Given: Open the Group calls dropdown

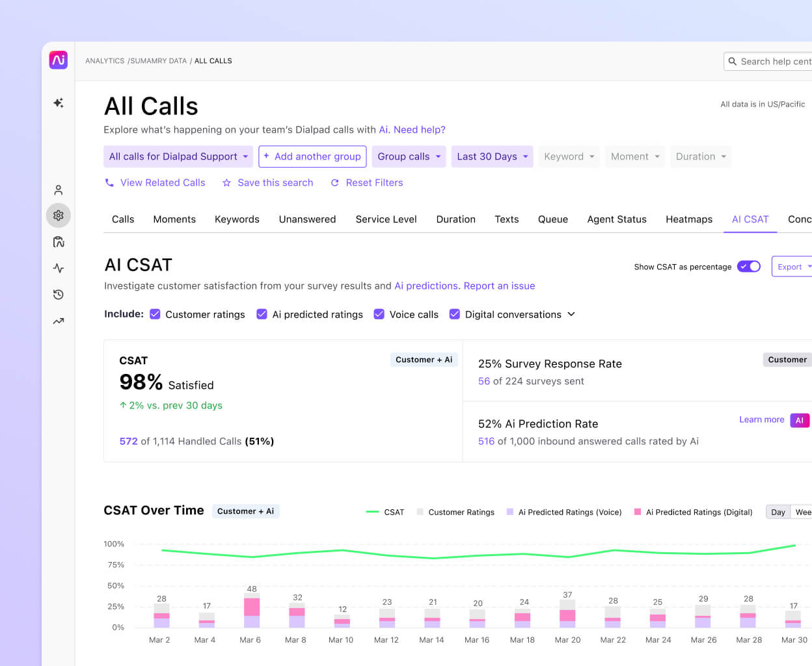Looking at the screenshot, I should 409,156.
